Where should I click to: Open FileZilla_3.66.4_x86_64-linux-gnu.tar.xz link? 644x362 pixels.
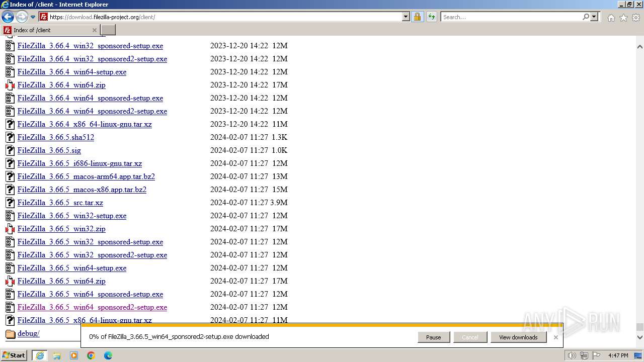[x=85, y=124]
